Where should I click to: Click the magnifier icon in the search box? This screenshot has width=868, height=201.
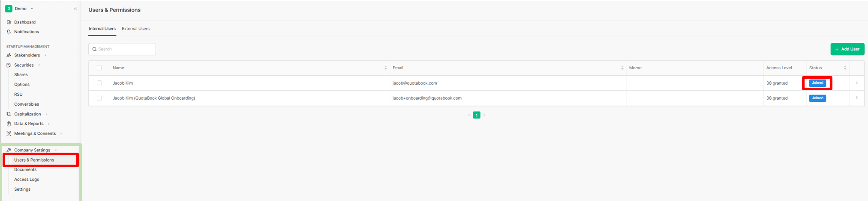point(94,49)
